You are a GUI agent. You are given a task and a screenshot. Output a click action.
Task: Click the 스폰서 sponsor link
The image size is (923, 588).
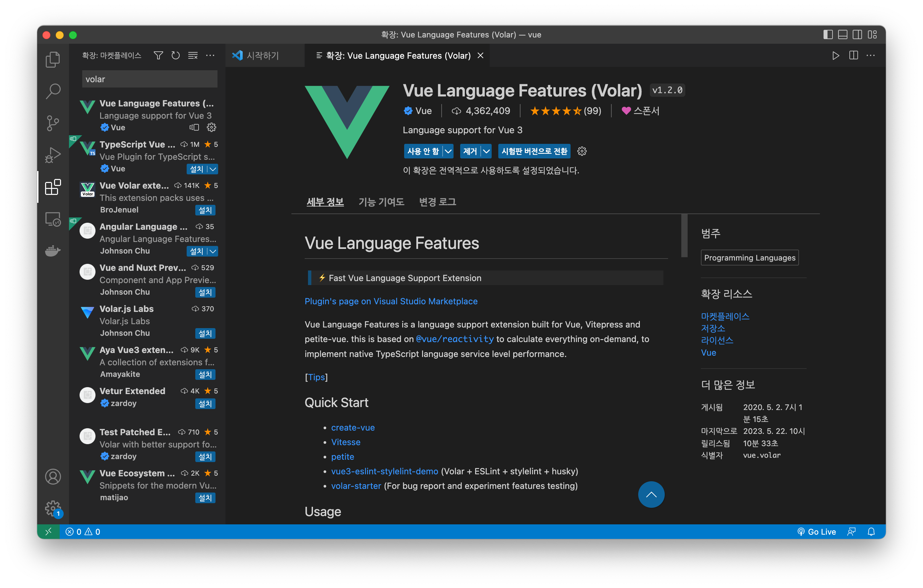point(641,111)
